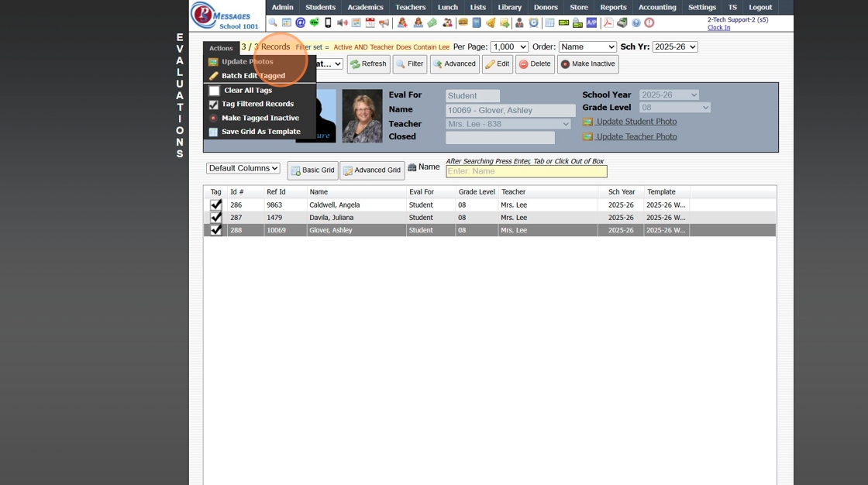The height and width of the screenshot is (485, 868).
Task: Choose Batch Edit Tagged action
Action: click(x=253, y=76)
